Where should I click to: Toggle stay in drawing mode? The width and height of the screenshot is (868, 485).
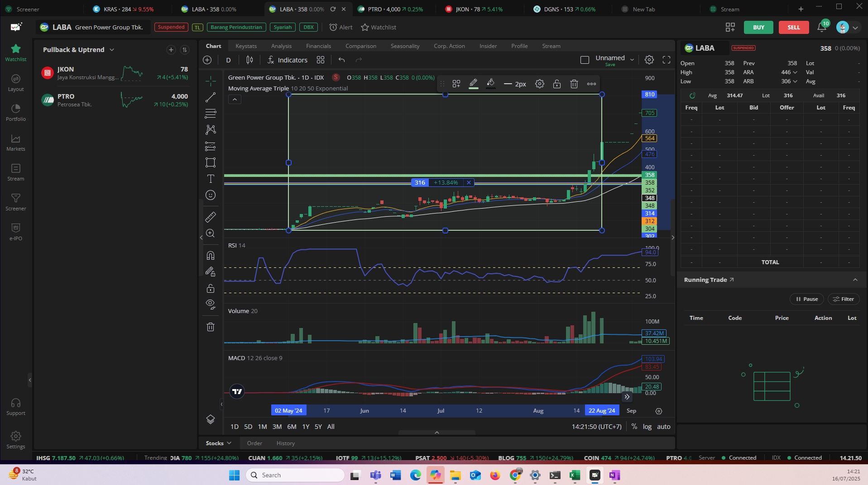211,272
